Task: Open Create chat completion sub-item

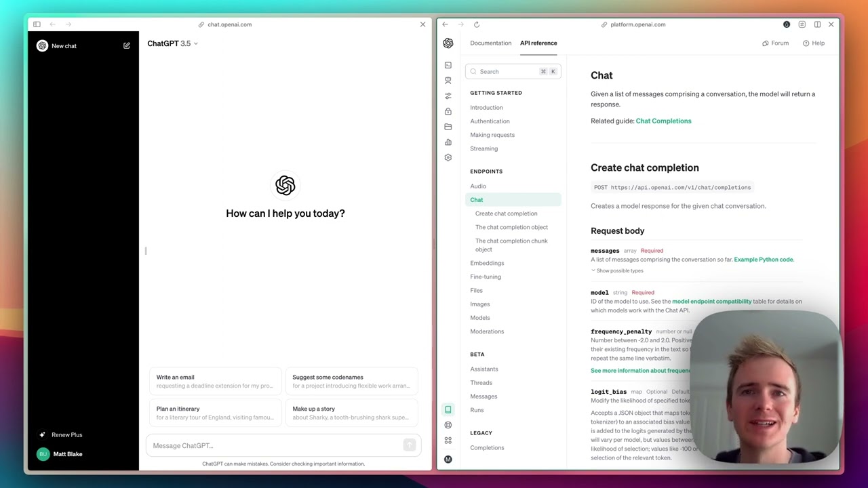Action: click(x=506, y=213)
